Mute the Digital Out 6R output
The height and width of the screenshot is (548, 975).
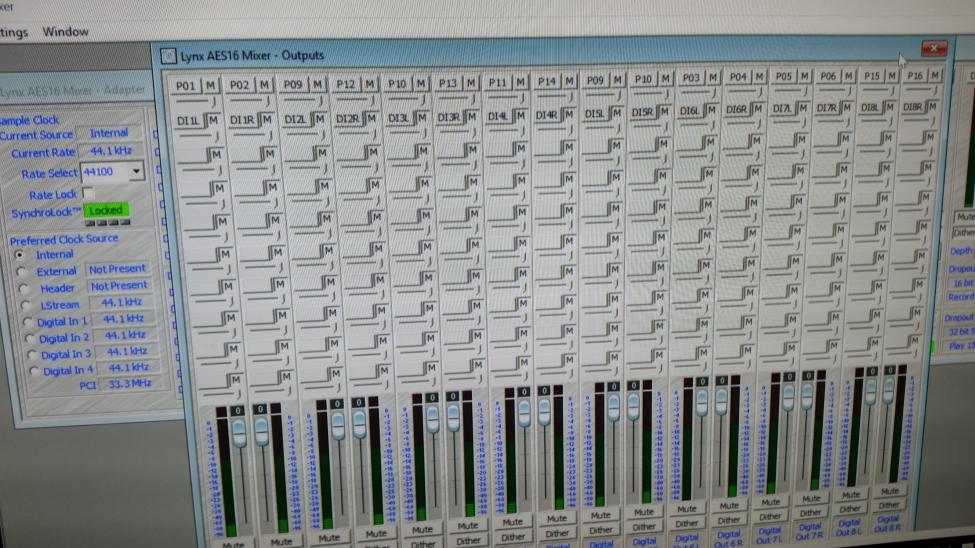click(x=729, y=506)
